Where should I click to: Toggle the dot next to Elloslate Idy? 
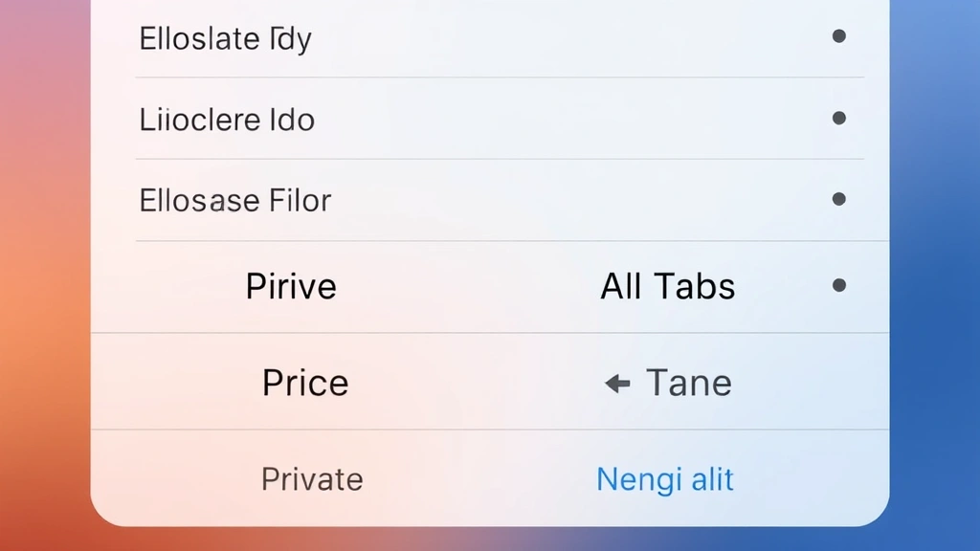point(839,37)
